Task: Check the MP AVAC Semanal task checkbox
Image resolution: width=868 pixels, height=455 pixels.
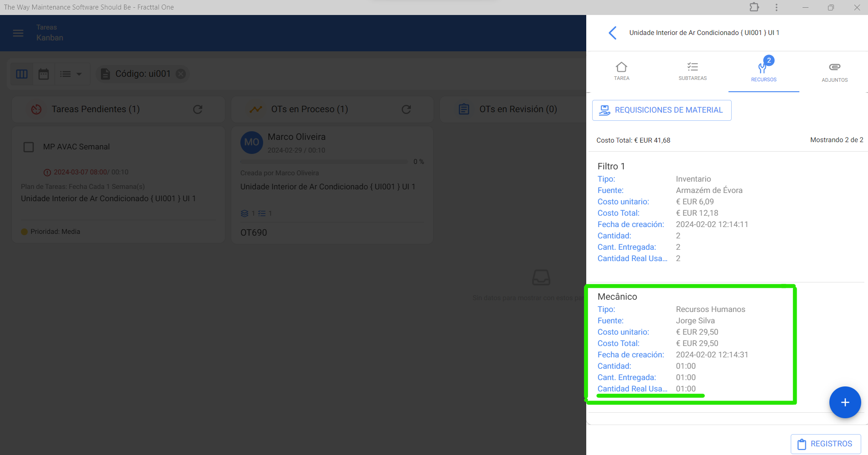Action: (29, 147)
